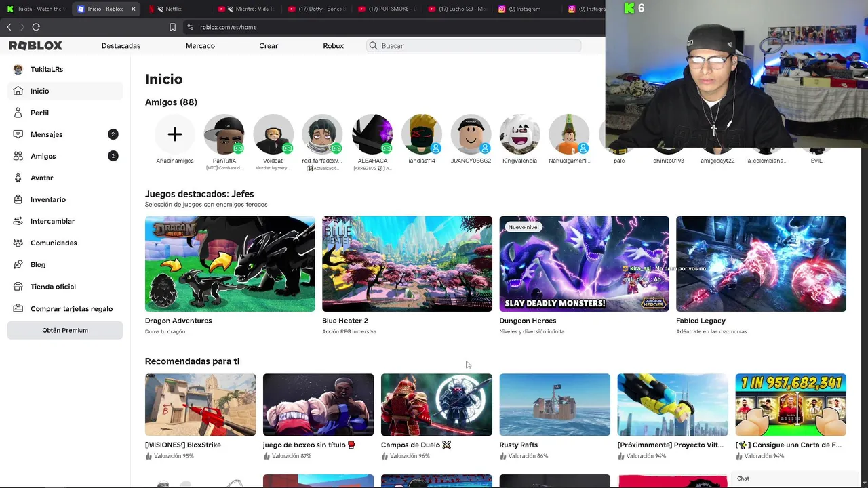Image resolution: width=868 pixels, height=488 pixels.
Task: Click the TukitaLRs username in the sidebar
Action: 47,69
